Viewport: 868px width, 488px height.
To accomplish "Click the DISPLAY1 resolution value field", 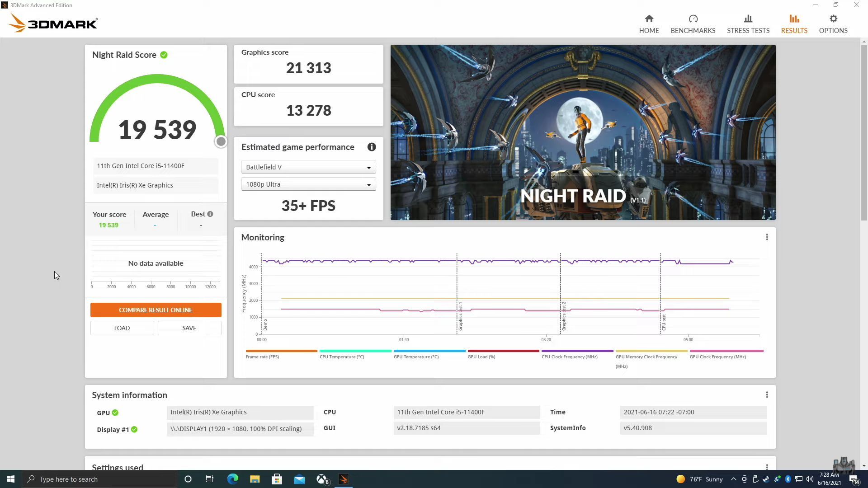I will (x=240, y=429).
